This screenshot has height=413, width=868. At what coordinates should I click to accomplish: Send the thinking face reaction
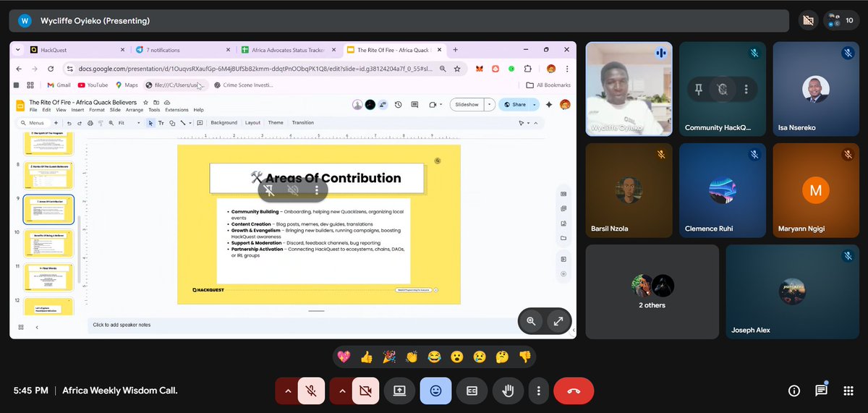click(x=502, y=357)
